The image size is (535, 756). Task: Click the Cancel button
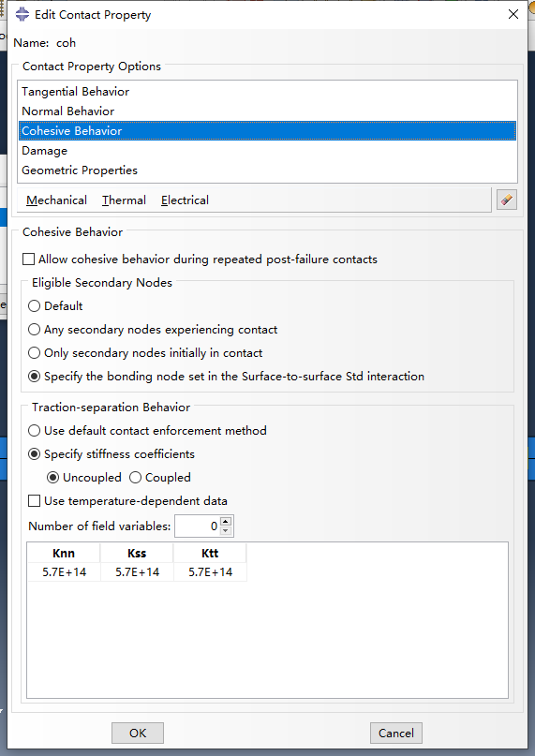coord(396,733)
